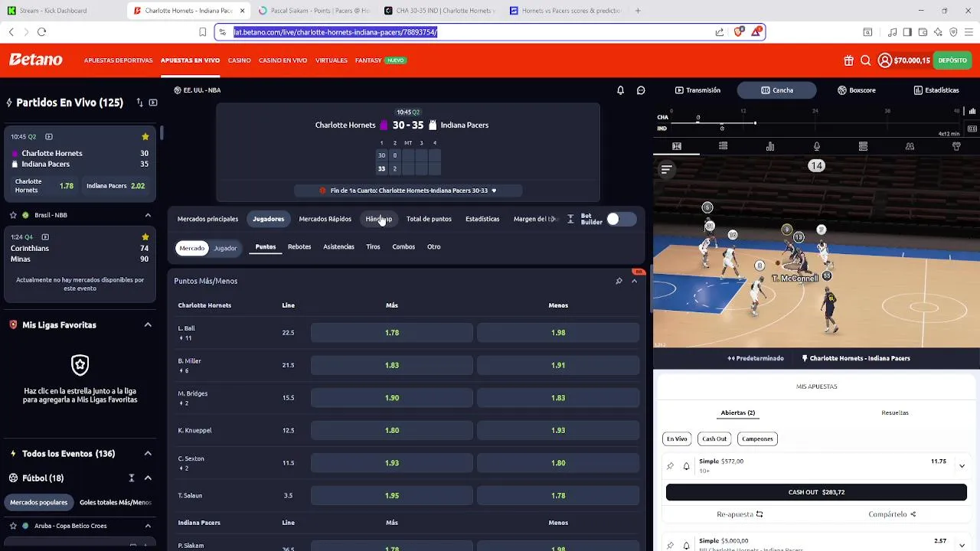The height and width of the screenshot is (551, 980).
Task: Open match notifications bell above scoreboard
Action: pos(620,90)
